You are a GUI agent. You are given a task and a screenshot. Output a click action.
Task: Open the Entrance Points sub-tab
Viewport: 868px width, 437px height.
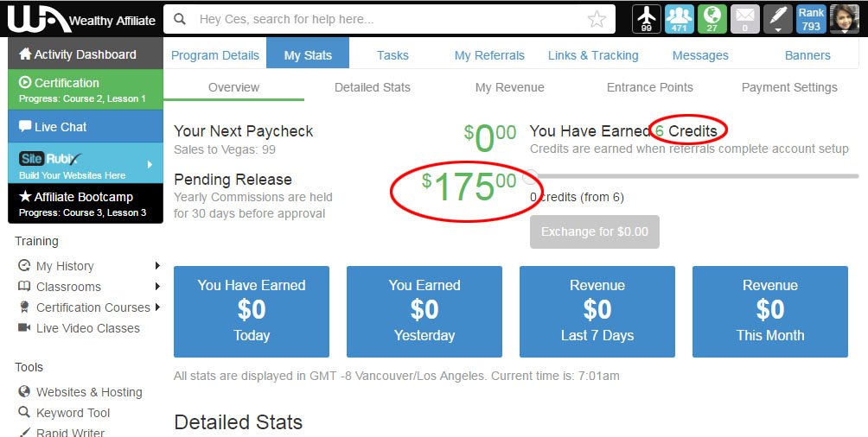click(x=650, y=87)
